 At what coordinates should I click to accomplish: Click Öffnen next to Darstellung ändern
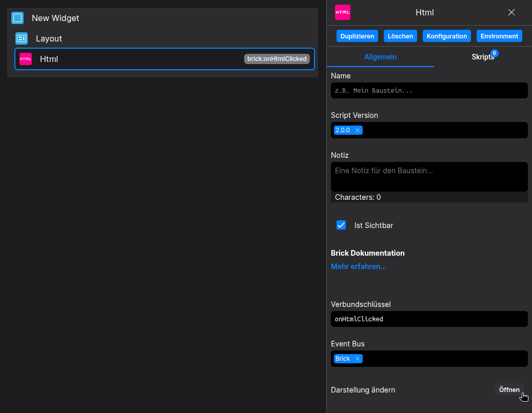click(x=509, y=389)
